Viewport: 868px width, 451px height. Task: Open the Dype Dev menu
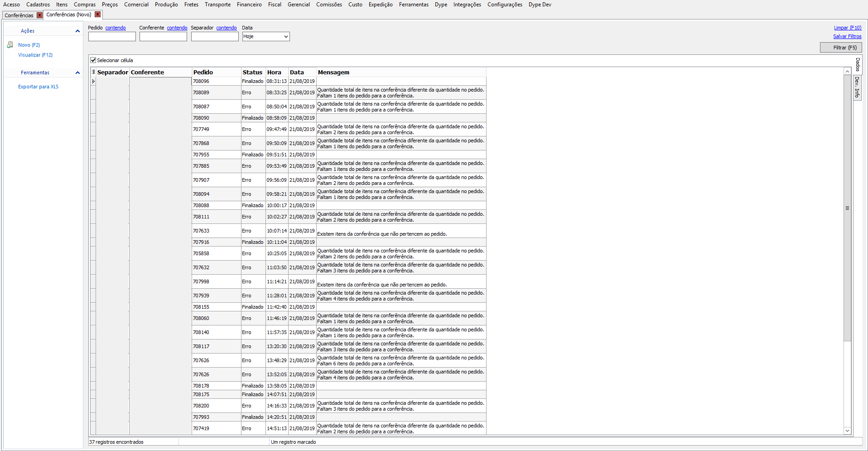(x=540, y=5)
